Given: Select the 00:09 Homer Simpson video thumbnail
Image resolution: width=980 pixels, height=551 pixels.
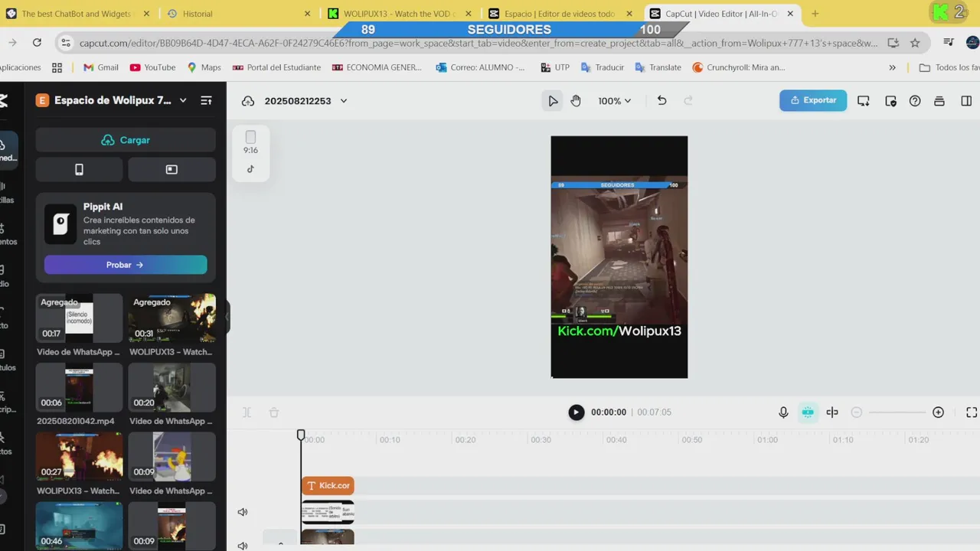Looking at the screenshot, I should [x=171, y=457].
